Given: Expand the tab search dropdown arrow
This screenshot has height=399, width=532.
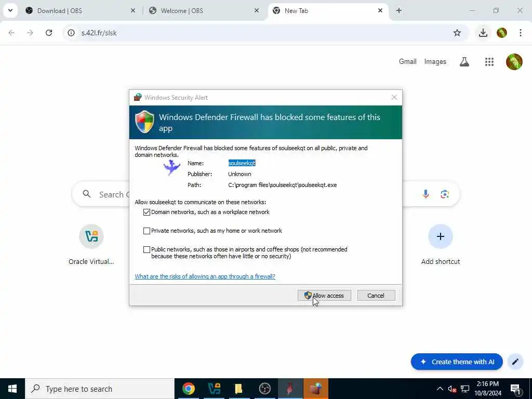Looking at the screenshot, I should tap(10, 10).
